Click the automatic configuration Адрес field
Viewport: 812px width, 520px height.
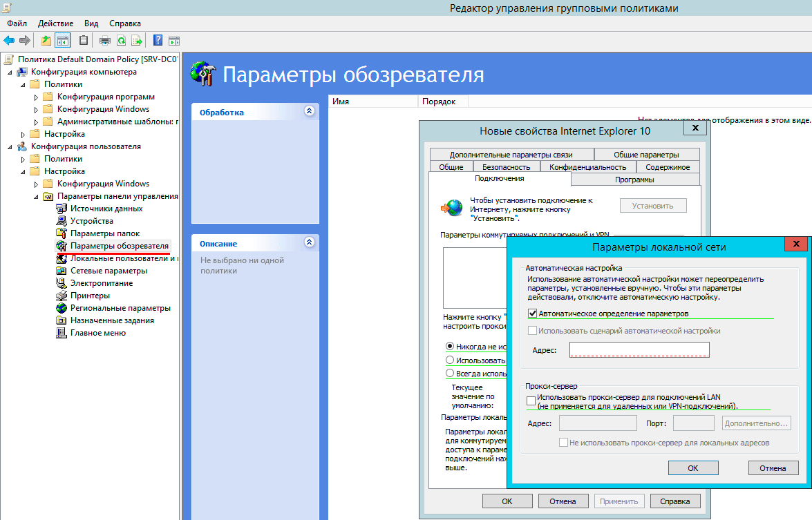point(639,350)
